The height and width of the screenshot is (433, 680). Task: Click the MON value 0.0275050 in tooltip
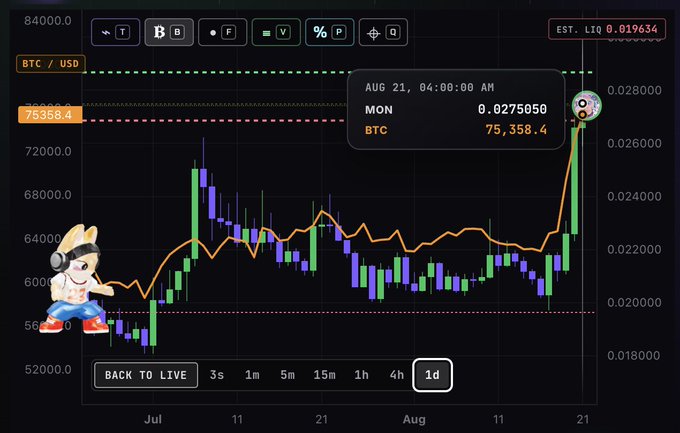coord(512,109)
